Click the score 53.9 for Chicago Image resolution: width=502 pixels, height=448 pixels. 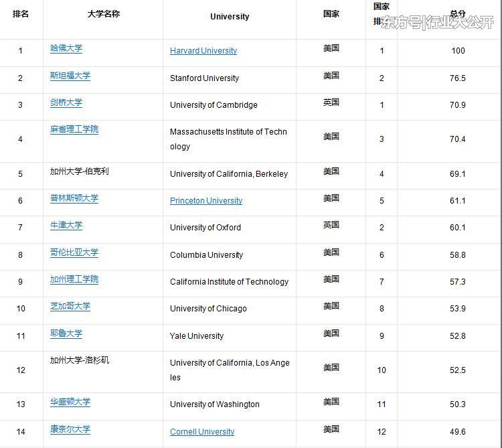(x=458, y=309)
